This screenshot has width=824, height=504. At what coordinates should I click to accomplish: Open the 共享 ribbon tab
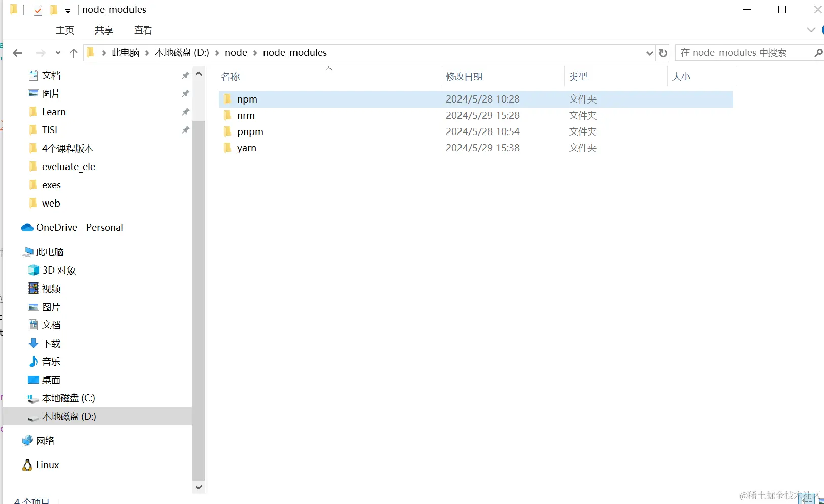click(x=104, y=30)
